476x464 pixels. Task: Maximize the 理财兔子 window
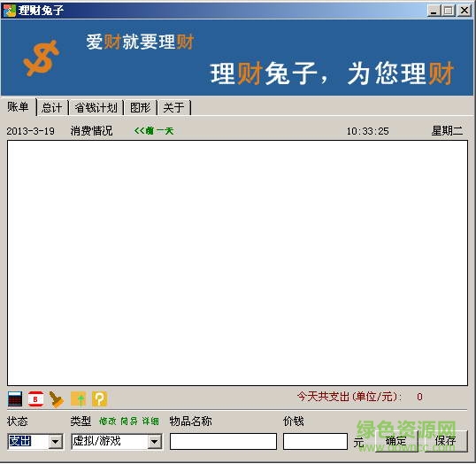point(449,11)
